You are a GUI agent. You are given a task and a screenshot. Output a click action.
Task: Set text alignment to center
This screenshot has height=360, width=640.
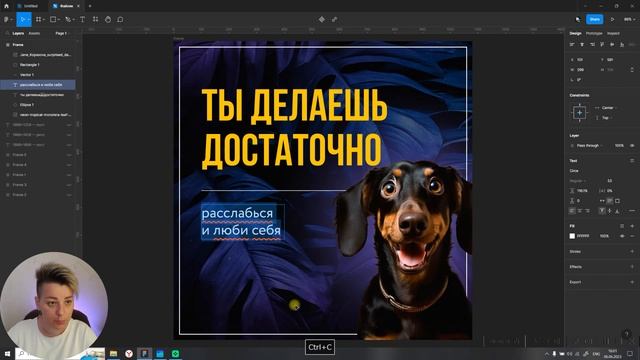[x=580, y=211]
